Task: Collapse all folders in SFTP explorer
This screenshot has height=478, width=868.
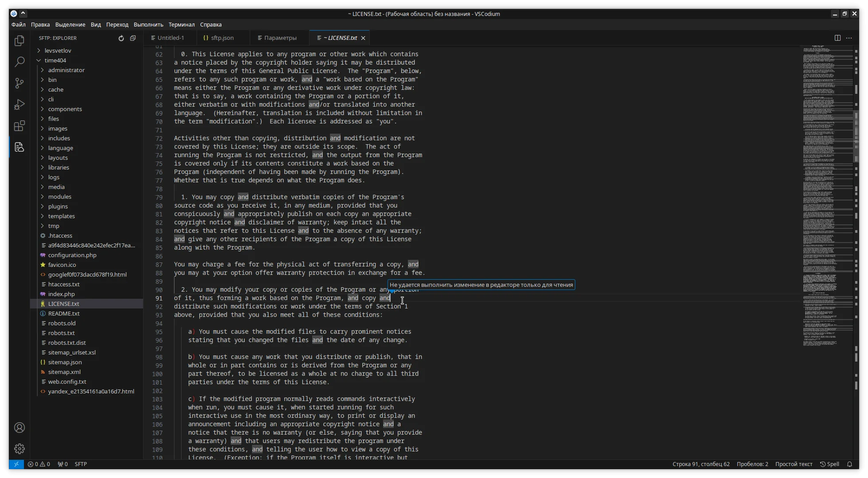Action: (132, 38)
